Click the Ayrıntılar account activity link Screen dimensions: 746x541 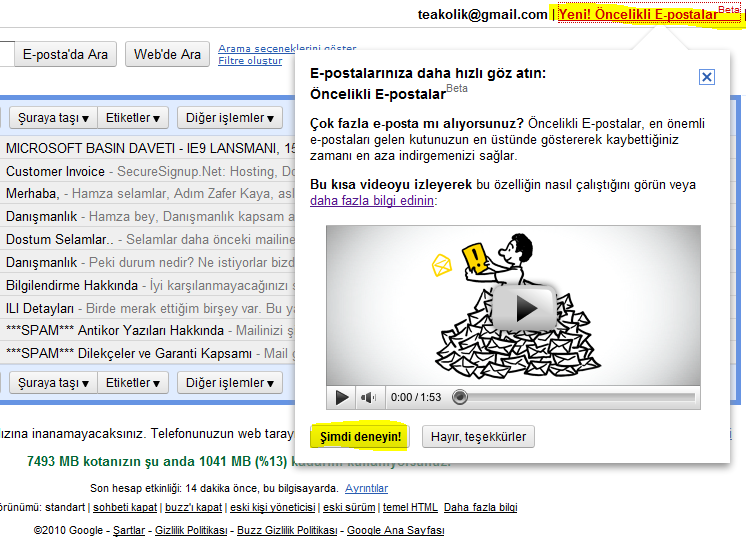click(x=366, y=488)
